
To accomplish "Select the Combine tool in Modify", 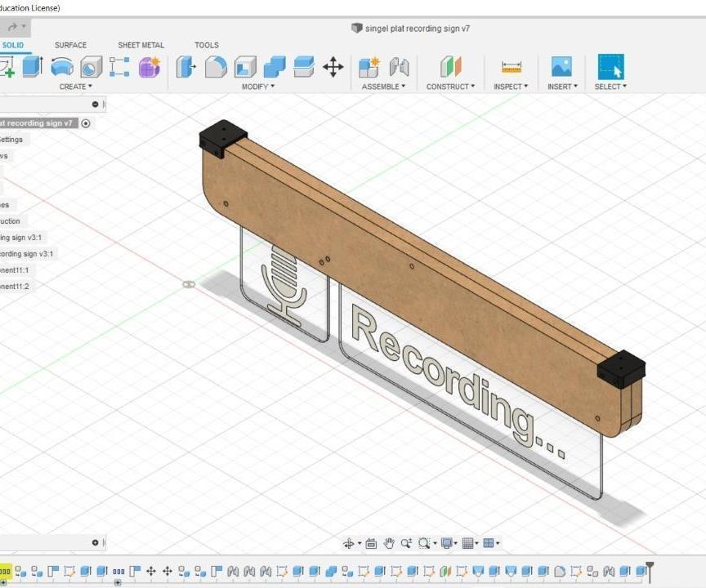I will (x=275, y=67).
